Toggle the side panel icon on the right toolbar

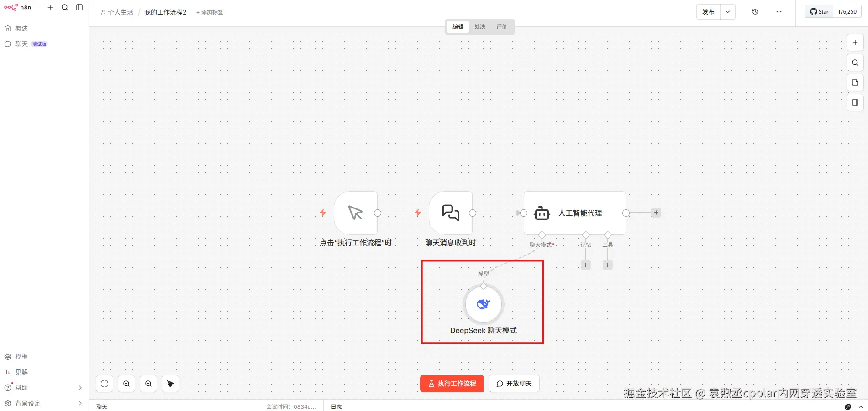coord(855,103)
